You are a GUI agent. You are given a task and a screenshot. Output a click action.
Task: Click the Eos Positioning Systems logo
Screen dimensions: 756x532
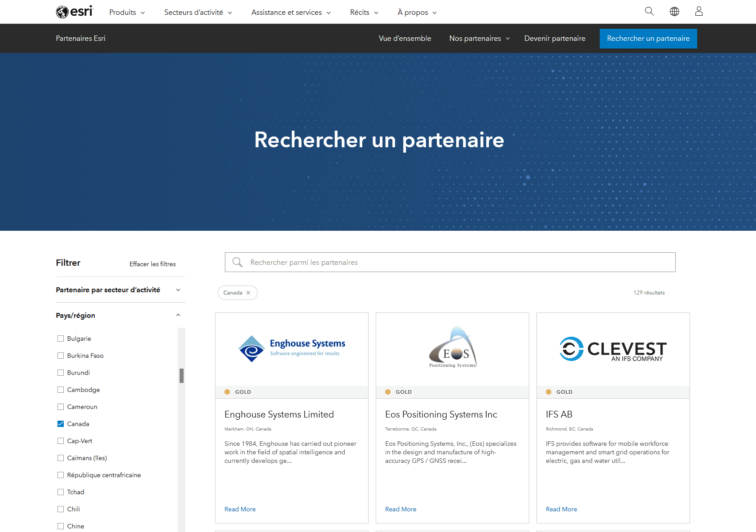tap(453, 347)
